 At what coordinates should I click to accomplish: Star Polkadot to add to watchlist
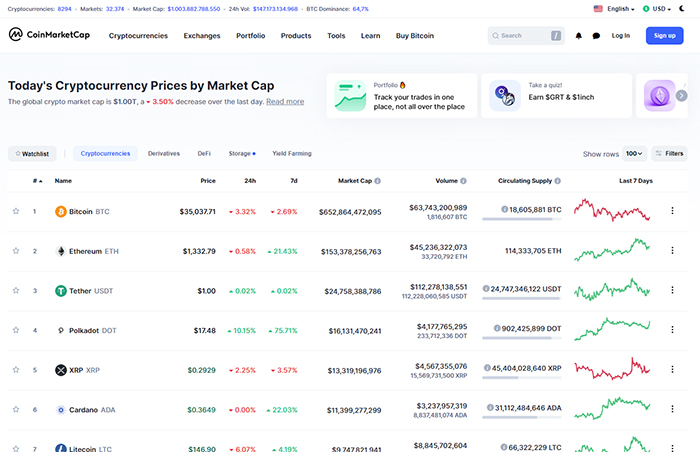[16, 330]
